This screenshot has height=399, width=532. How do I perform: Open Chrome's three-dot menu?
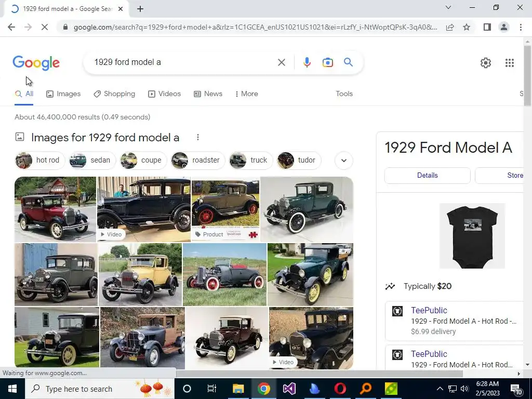[x=521, y=27]
